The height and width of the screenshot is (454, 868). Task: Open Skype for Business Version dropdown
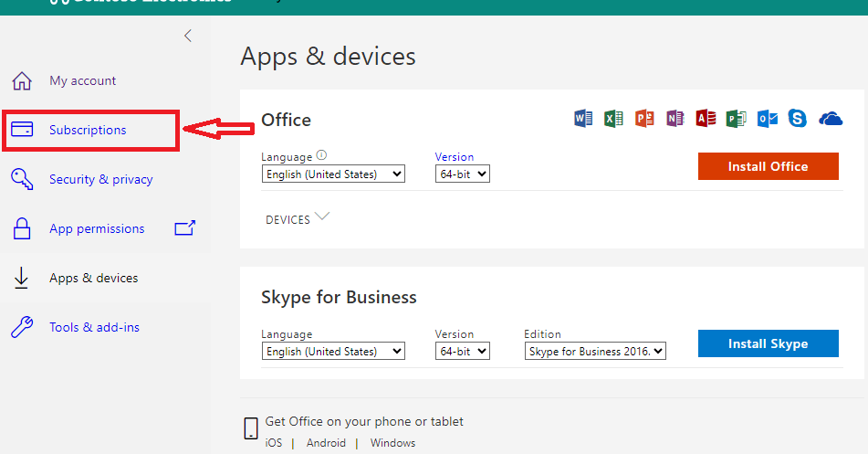point(462,351)
